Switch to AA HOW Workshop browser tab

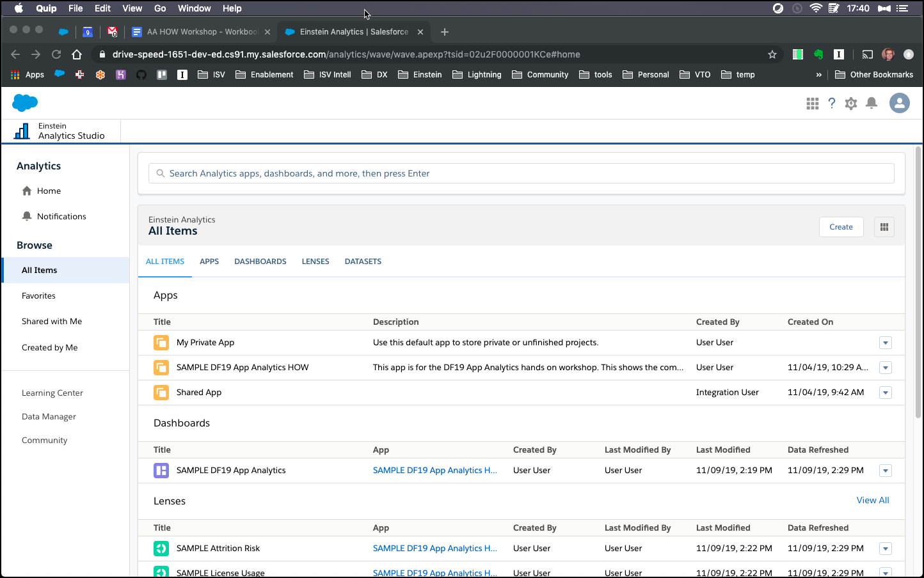[202, 31]
